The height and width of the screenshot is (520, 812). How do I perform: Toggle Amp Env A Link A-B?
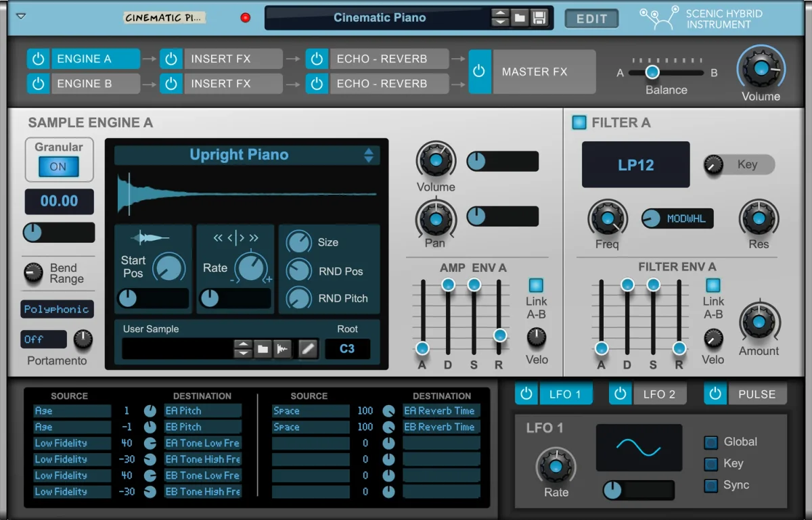click(536, 285)
